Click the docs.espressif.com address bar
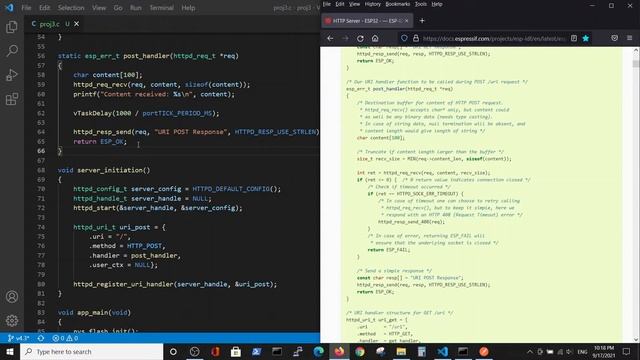Image resolution: width=640 pixels, height=360 pixels. (494, 38)
